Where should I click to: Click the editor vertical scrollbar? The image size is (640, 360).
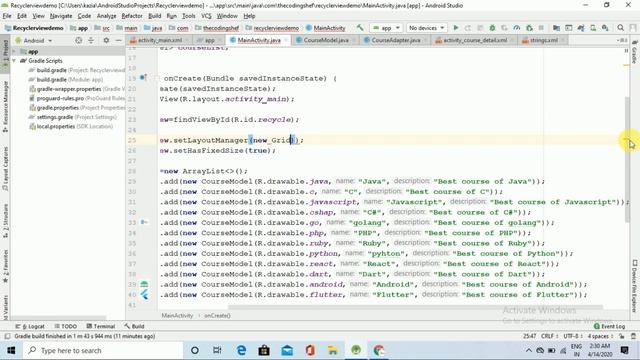pyautogui.click(x=627, y=159)
